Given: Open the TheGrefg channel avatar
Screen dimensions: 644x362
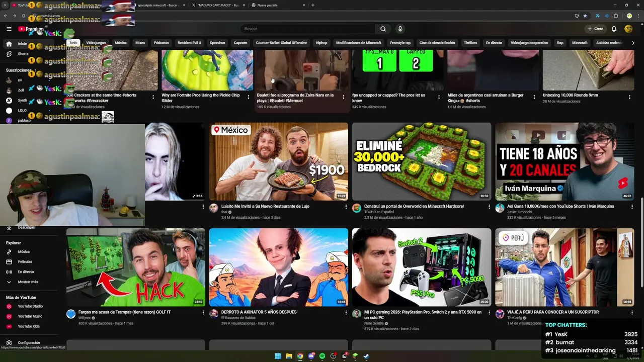Looking at the screenshot, I should [500, 314].
